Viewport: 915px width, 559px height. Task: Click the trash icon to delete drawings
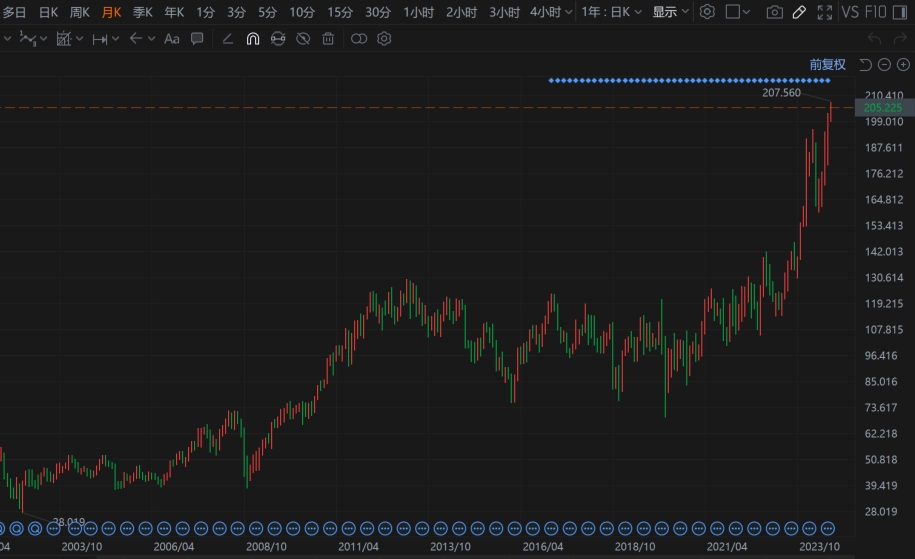[328, 39]
